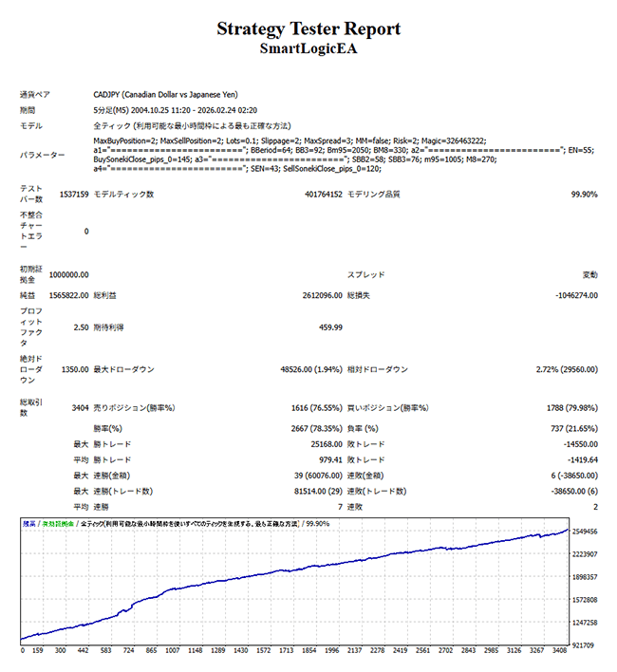The width and height of the screenshot is (617, 672).
Task: Select the CADJPY currency pair text
Action: coord(165,95)
